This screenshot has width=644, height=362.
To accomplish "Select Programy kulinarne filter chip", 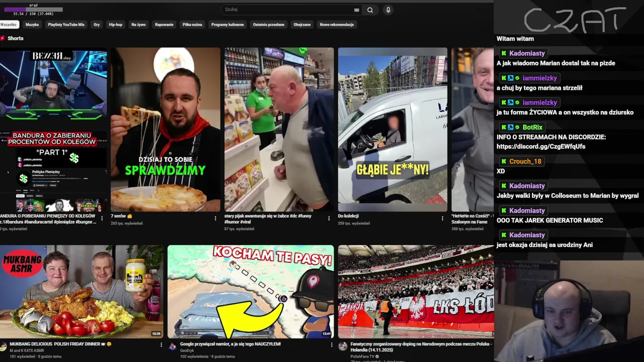I will click(227, 24).
